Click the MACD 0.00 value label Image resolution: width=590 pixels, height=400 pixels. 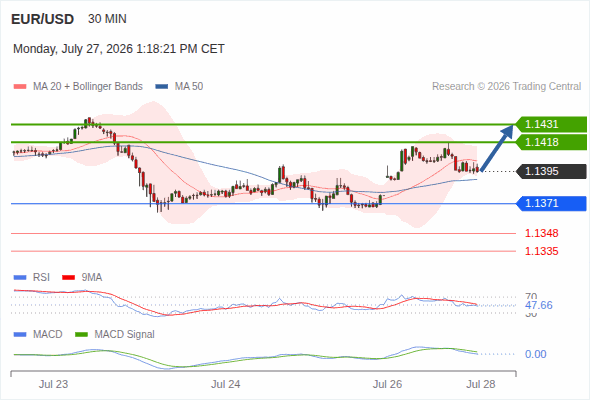pos(535,354)
